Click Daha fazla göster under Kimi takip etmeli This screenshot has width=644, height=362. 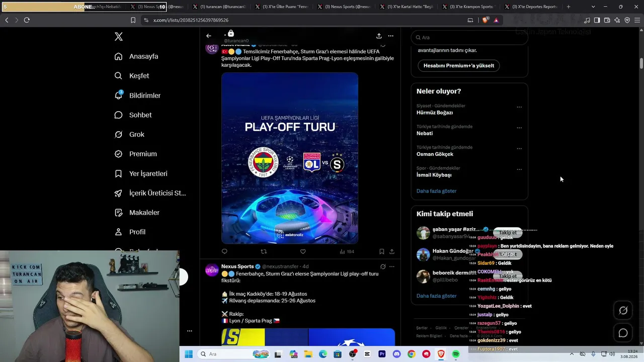point(436,296)
